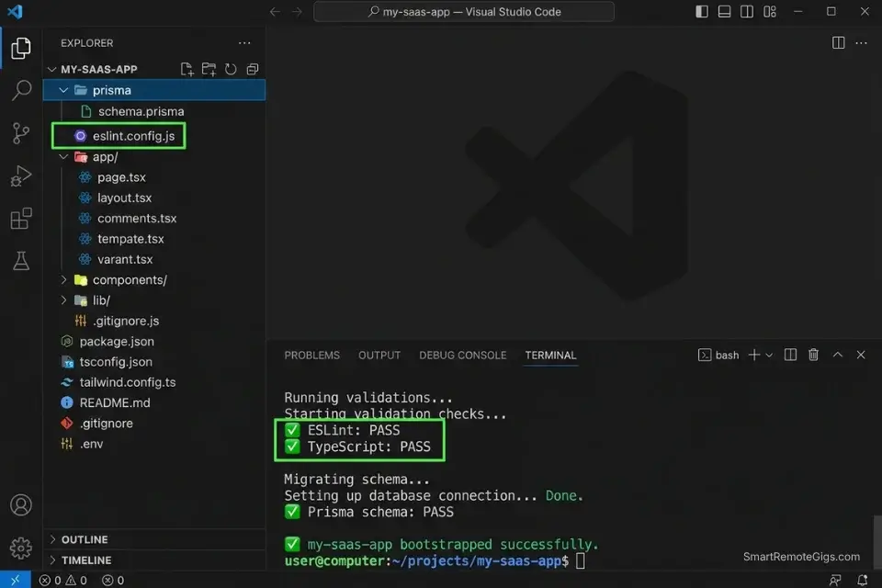Close the terminal panel
Screen dimensions: 882x588
click(x=861, y=355)
